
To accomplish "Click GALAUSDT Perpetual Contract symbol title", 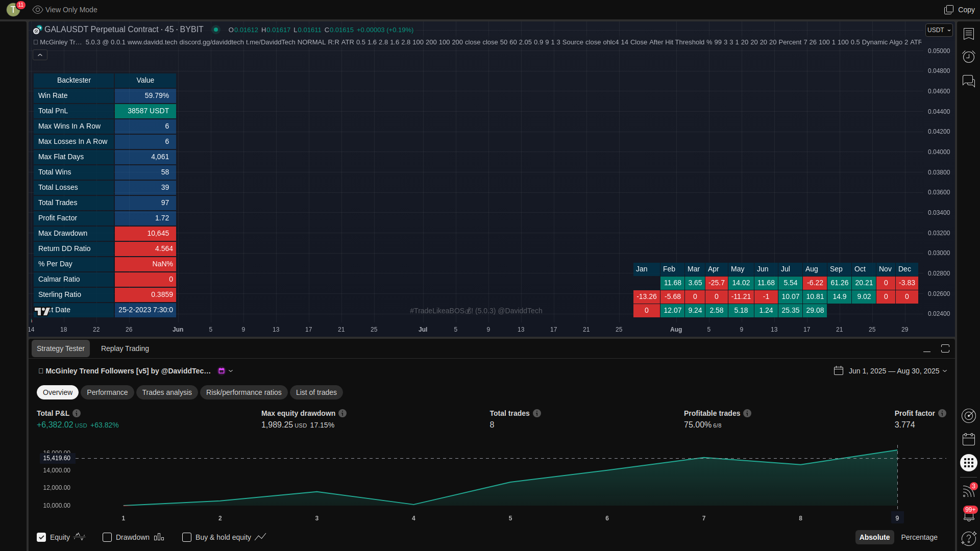I will click(124, 30).
